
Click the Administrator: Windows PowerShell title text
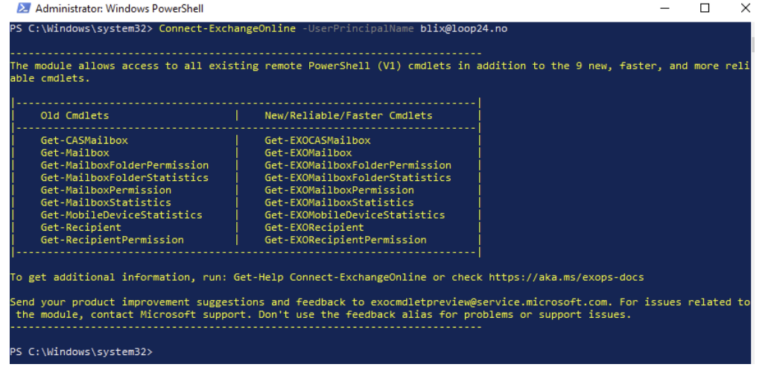pyautogui.click(x=120, y=8)
